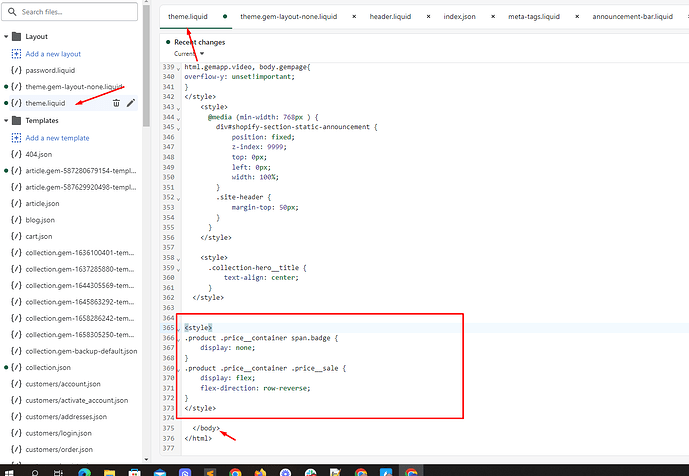Viewport: 689px width, 476px height.
Task: Fold the style block at line 365
Action: 179,328
